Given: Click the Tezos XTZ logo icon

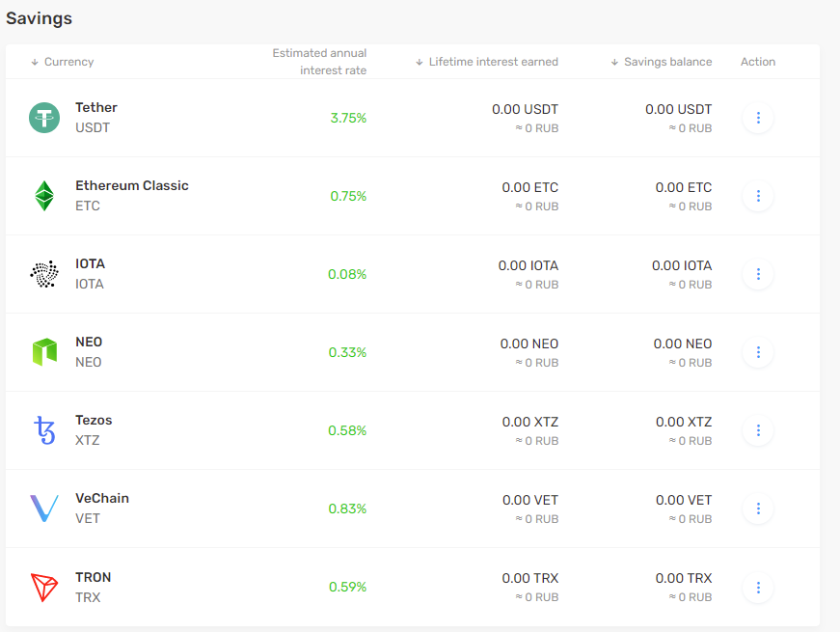Looking at the screenshot, I should pyautogui.click(x=44, y=430).
